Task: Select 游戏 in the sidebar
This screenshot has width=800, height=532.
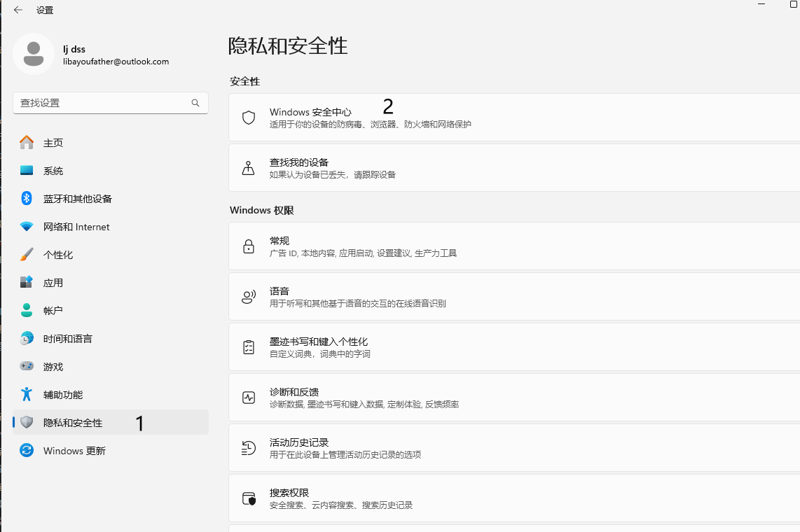Action: click(111, 367)
